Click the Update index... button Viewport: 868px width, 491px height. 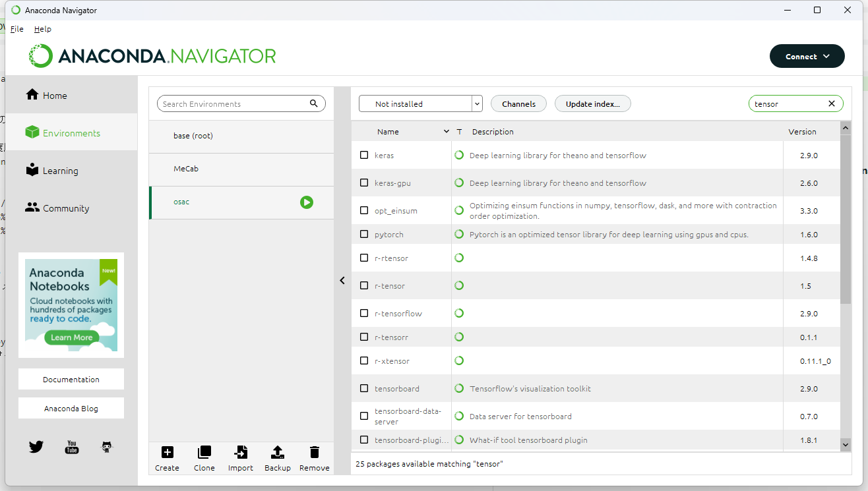coord(593,103)
